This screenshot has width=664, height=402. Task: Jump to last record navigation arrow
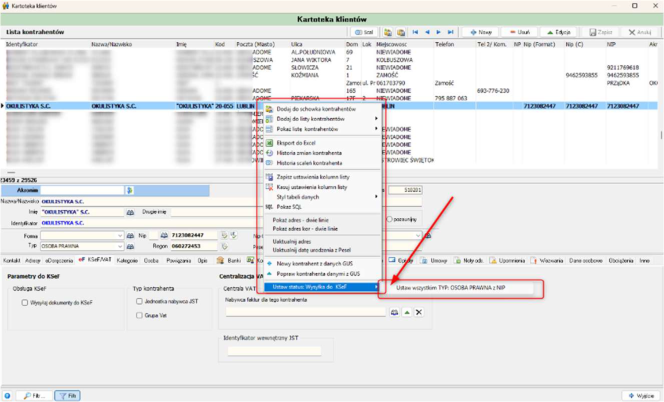coord(451,32)
